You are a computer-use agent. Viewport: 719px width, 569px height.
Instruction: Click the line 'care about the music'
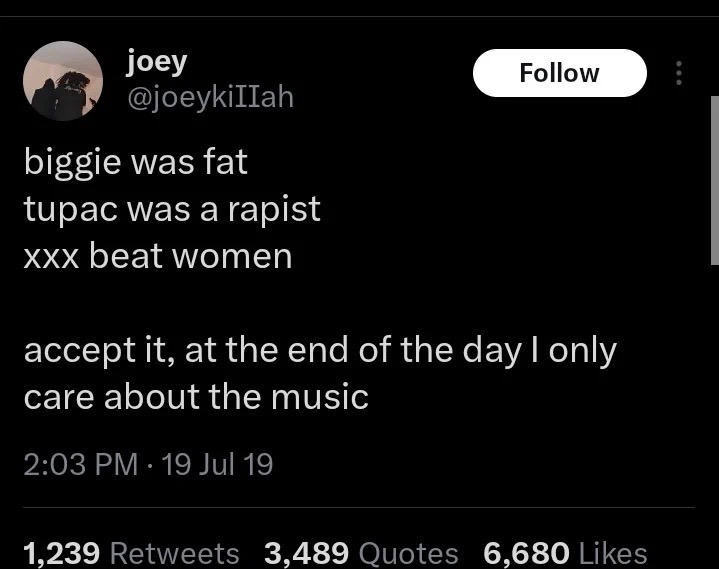tap(196, 397)
